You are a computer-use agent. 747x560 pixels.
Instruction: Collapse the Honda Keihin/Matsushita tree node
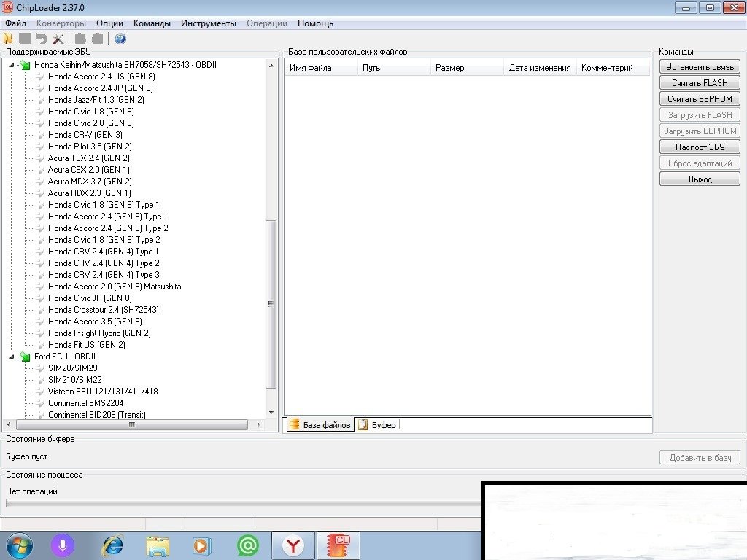point(12,65)
